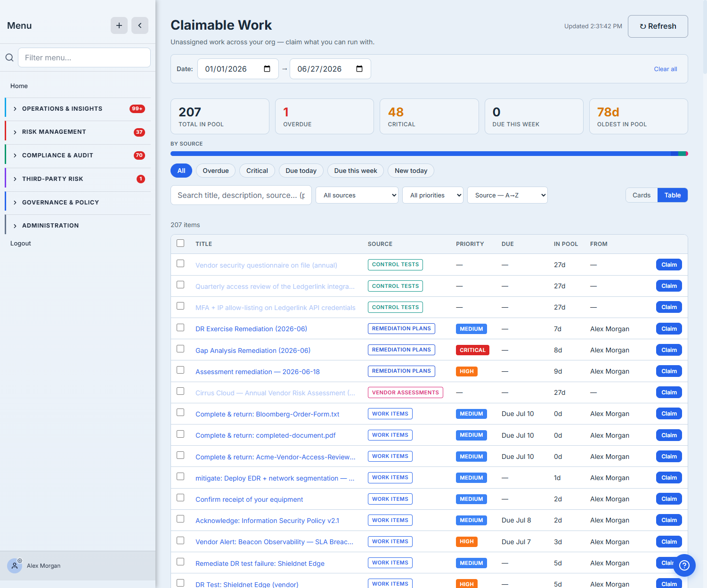This screenshot has width=707, height=588.
Task: Go to Home in the sidebar
Action: (x=19, y=86)
